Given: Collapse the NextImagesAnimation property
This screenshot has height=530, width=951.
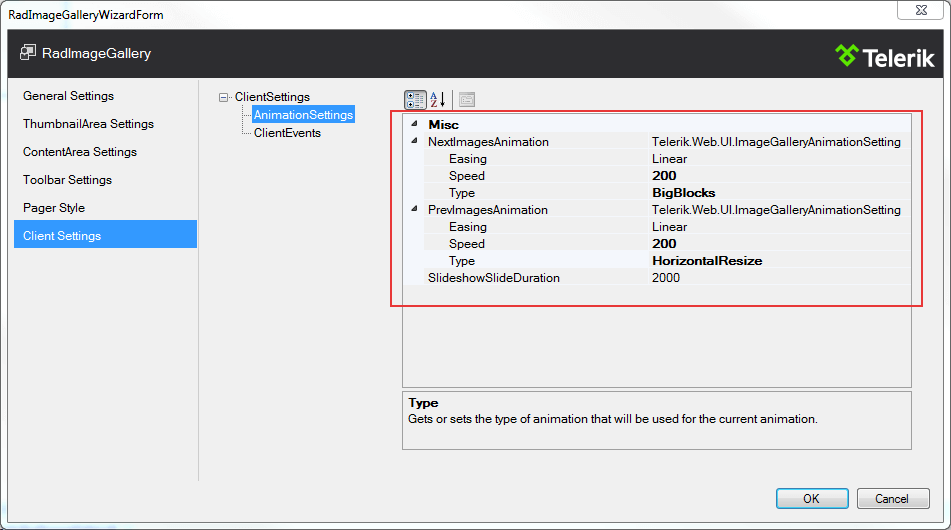Looking at the screenshot, I should [x=414, y=142].
